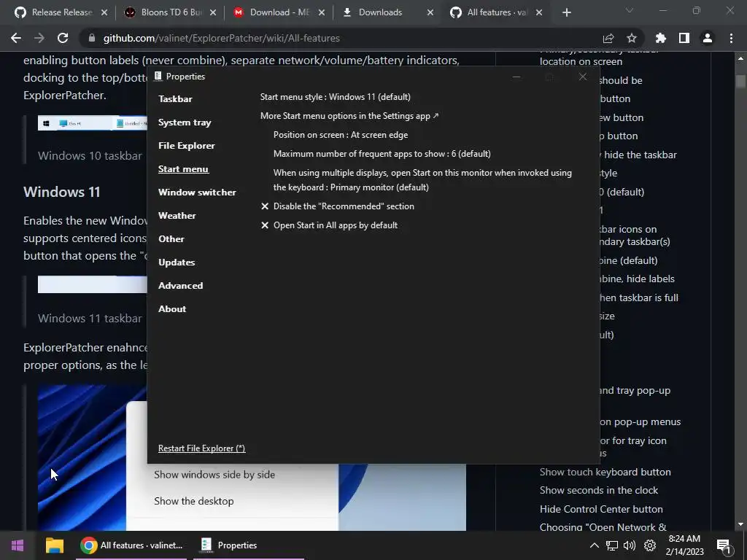Image resolution: width=747 pixels, height=560 pixels.
Task: Open More Start menu options in Settings
Action: click(x=349, y=116)
